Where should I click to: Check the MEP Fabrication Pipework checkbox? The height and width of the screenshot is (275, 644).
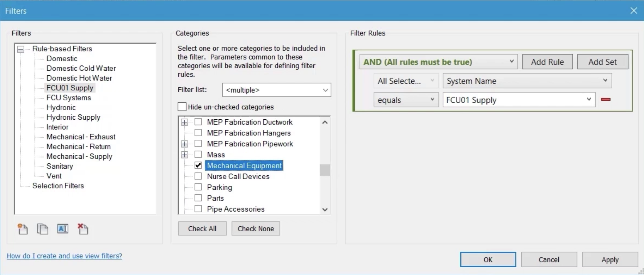(198, 144)
